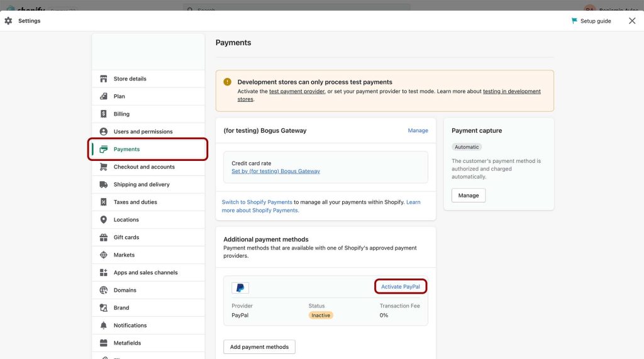Click the Users and permissions person icon
Viewport: 644px width, 359px height.
coord(104,131)
